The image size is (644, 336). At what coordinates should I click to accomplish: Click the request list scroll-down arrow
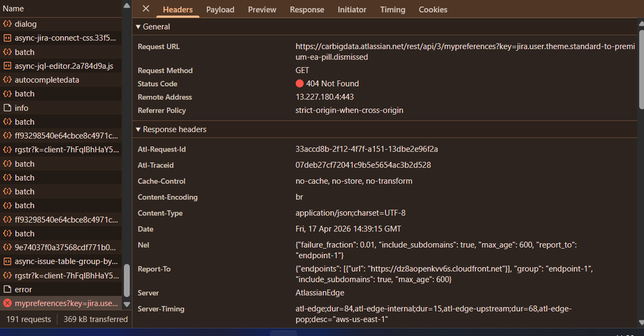pyautogui.click(x=127, y=304)
